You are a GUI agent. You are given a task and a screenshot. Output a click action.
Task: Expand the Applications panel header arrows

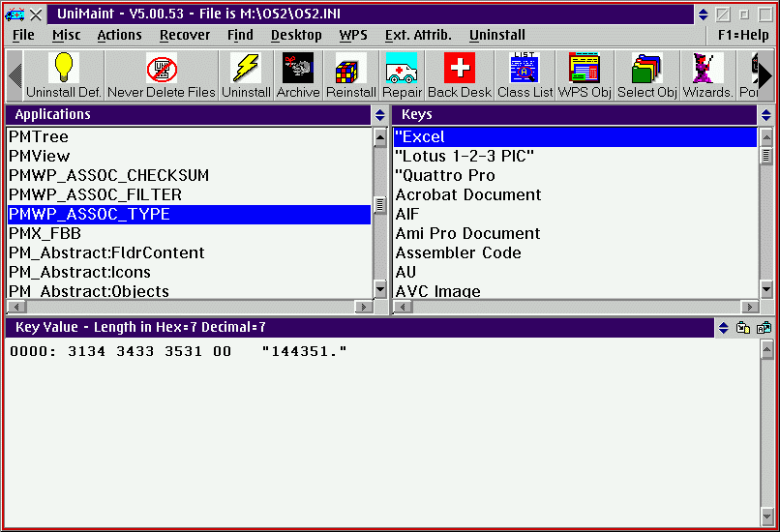(379, 115)
